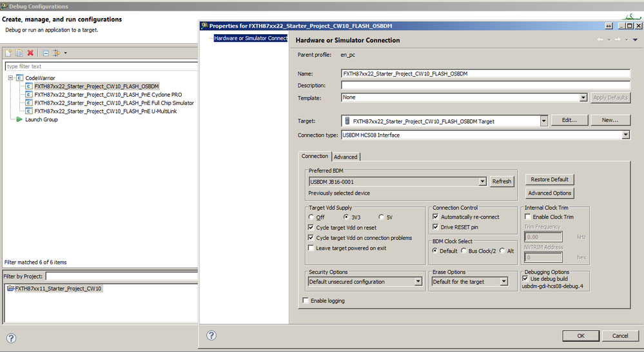Toggle Use debug build checkbox
Viewport: 644px width, 352px height.
pos(525,278)
